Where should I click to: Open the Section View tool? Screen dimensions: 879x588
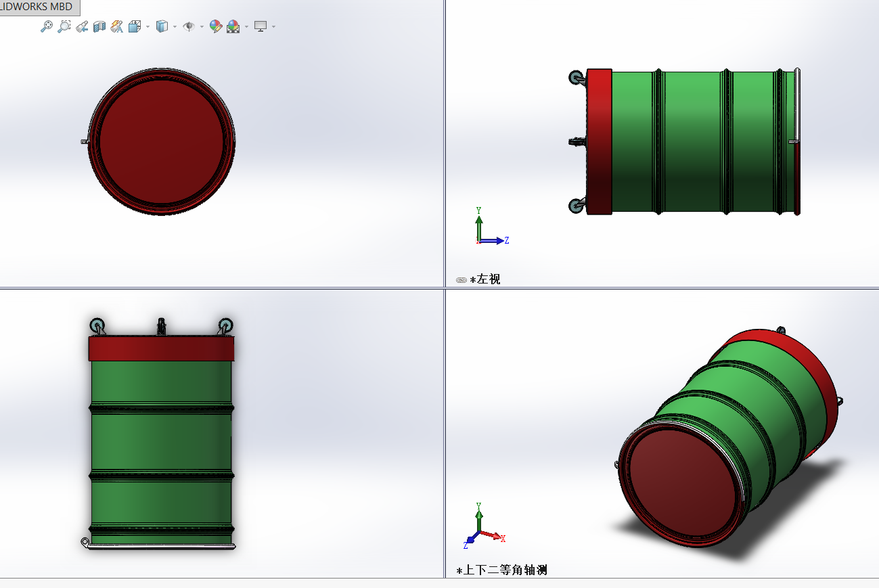coord(99,26)
